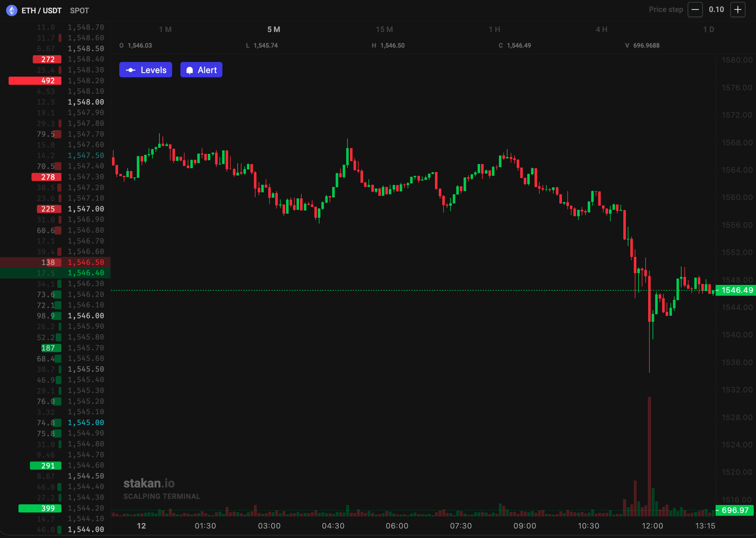Screen dimensions: 756x538
Task: Open the Alert button
Action: click(201, 70)
